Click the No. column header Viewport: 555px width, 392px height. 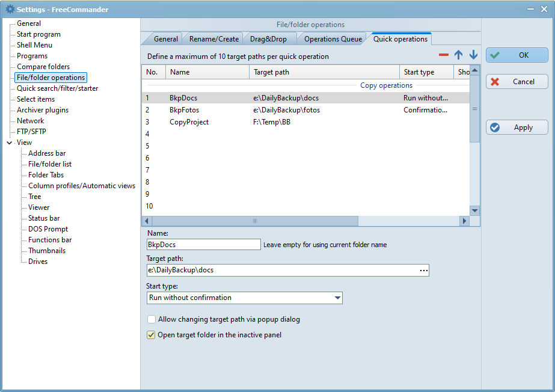pyautogui.click(x=154, y=72)
